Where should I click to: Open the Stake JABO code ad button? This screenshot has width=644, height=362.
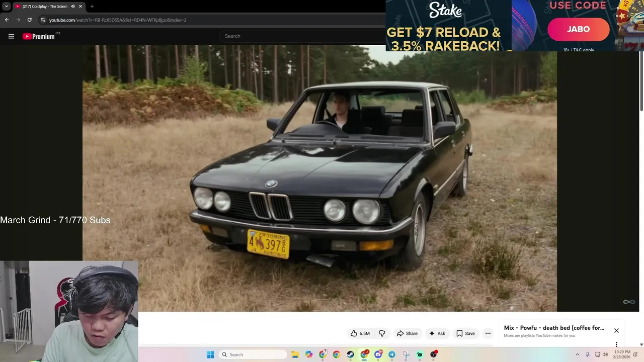coord(579,29)
